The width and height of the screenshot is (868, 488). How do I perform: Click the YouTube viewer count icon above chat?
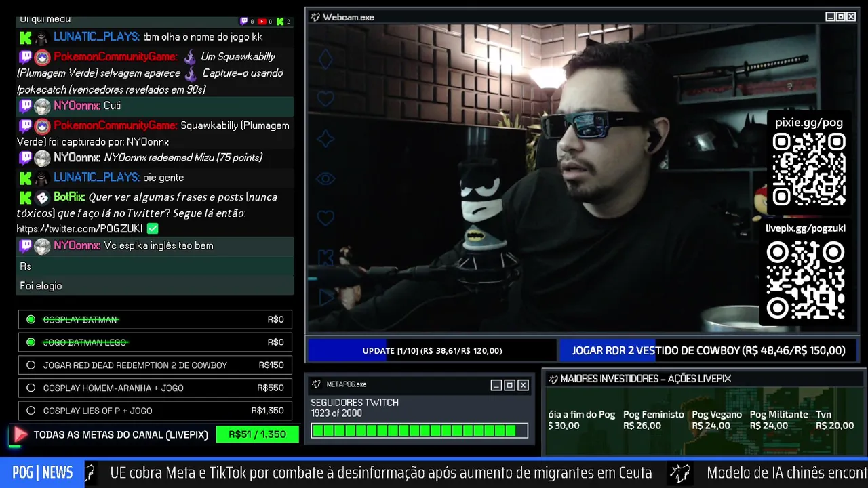coord(262,22)
